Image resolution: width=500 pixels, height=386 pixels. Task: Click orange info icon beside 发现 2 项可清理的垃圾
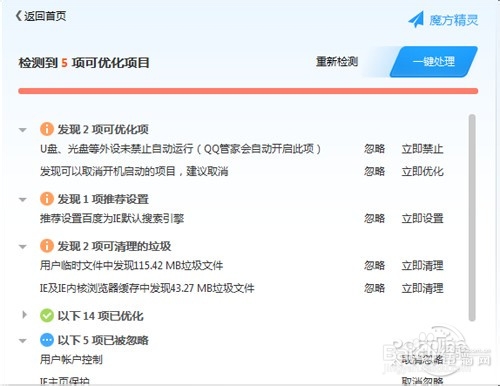[47, 246]
